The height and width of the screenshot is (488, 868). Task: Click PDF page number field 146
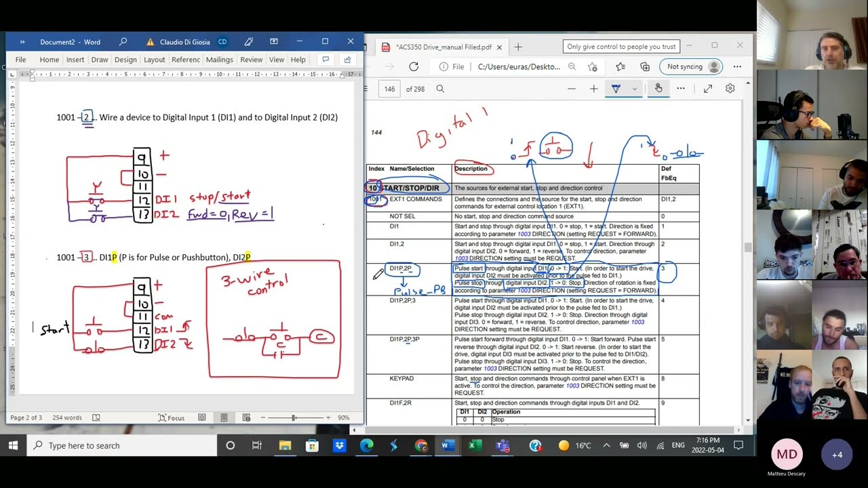pos(389,89)
